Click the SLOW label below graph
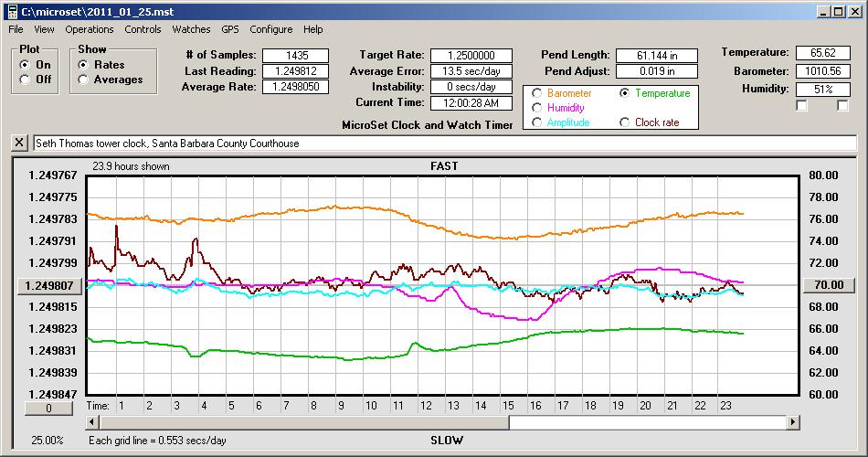 tap(446, 441)
